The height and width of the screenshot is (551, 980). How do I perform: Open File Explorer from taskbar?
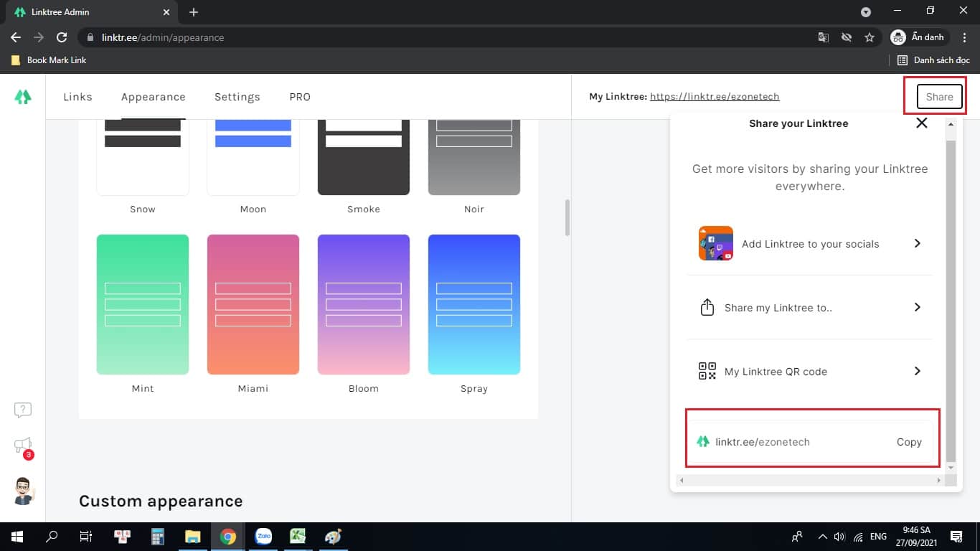coord(193,537)
